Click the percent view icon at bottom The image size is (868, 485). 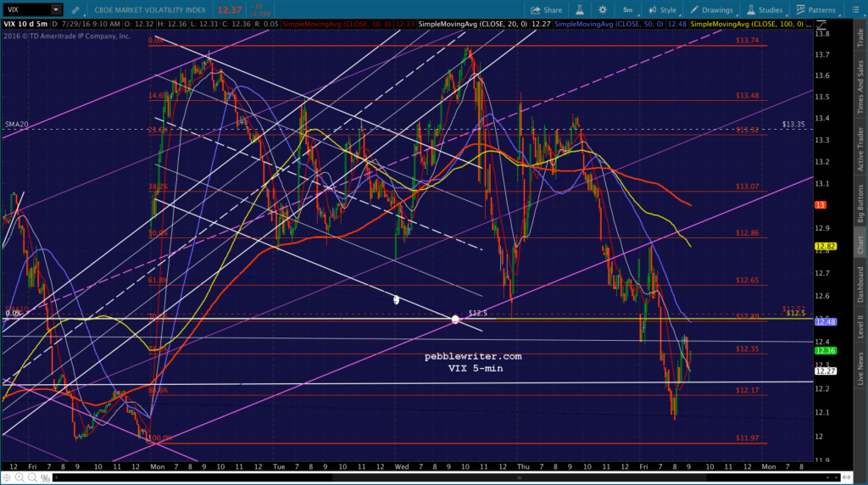pos(45,477)
